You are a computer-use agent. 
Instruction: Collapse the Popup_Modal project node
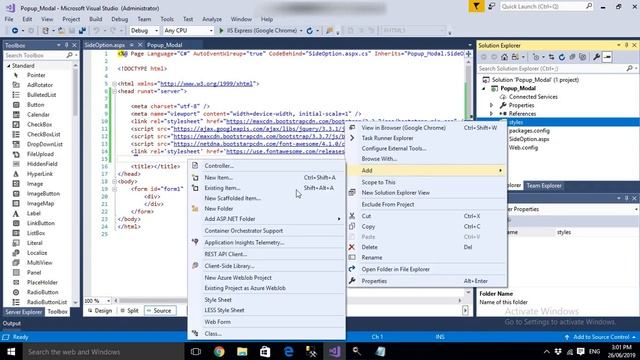[x=484, y=89]
